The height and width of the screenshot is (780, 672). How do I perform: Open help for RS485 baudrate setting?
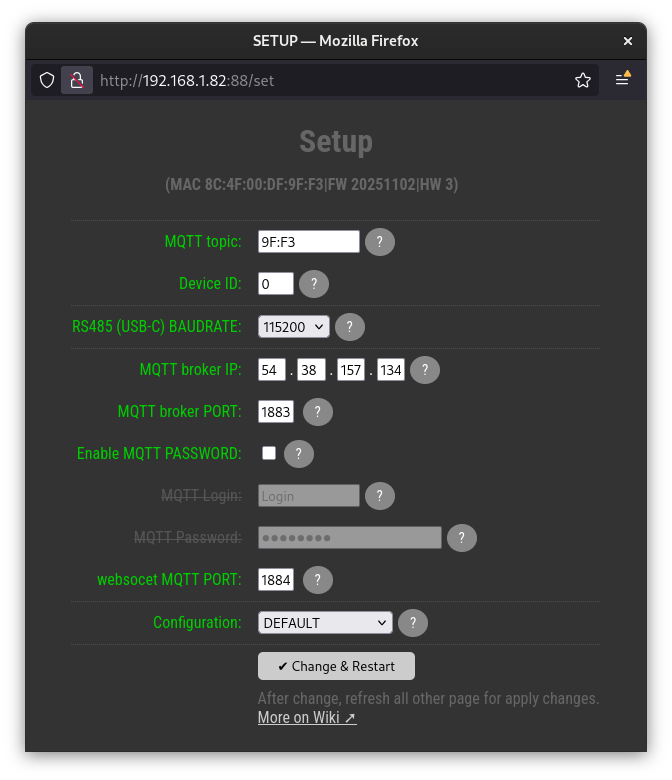pyautogui.click(x=350, y=327)
